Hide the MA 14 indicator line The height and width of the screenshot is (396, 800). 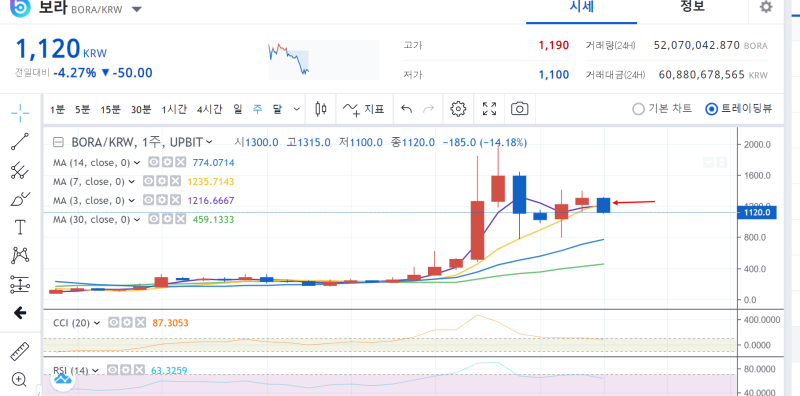point(153,163)
